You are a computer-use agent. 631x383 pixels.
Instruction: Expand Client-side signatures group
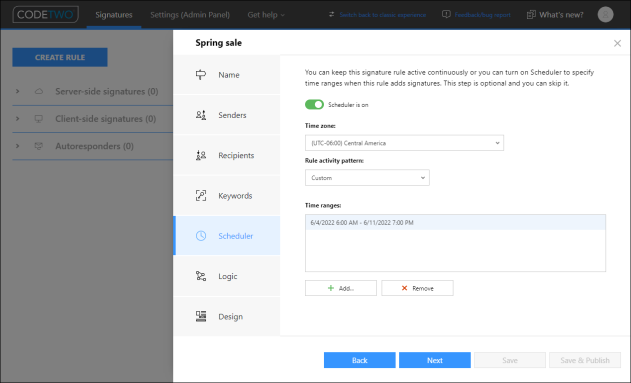tap(17, 119)
